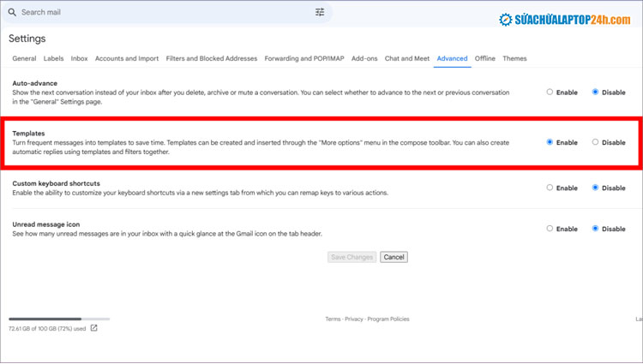Open the Offline tab
643x364 pixels.
point(485,58)
